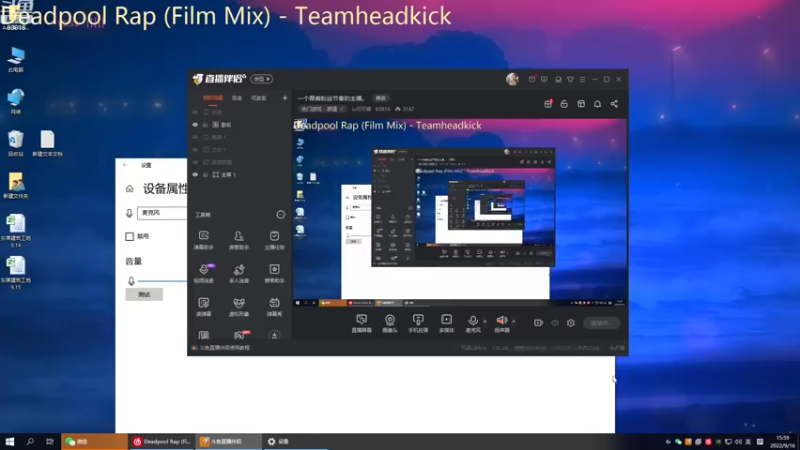
Task: Switch to the second scene tab
Action: (237, 98)
